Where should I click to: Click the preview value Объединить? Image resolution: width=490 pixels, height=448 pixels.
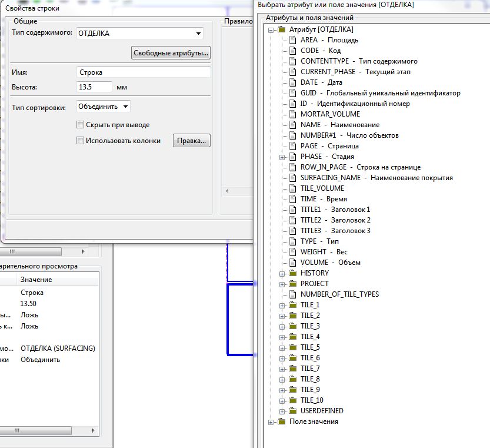coord(41,360)
